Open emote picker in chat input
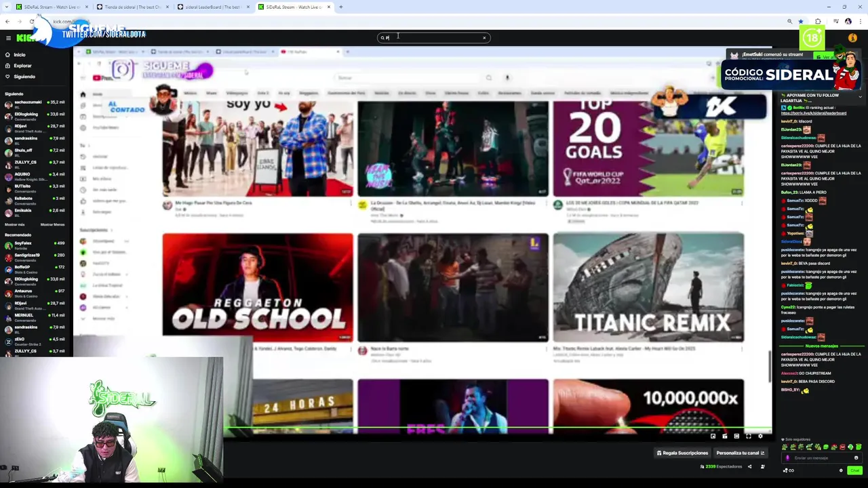The height and width of the screenshot is (488, 868). click(x=856, y=458)
